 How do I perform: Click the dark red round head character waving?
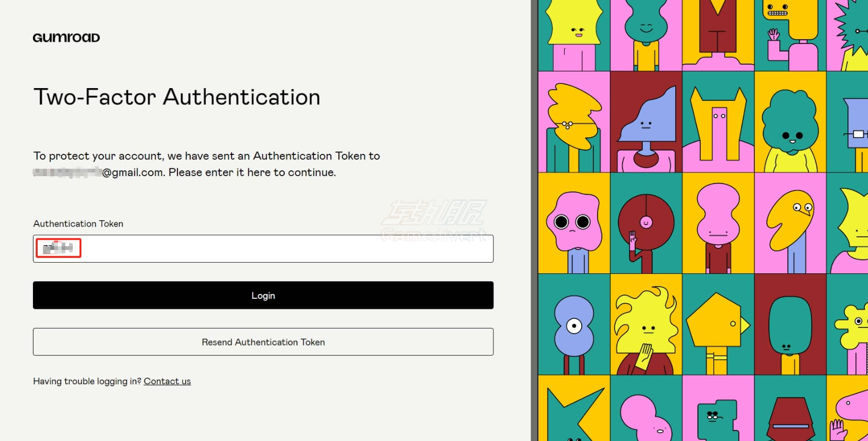tap(646, 223)
